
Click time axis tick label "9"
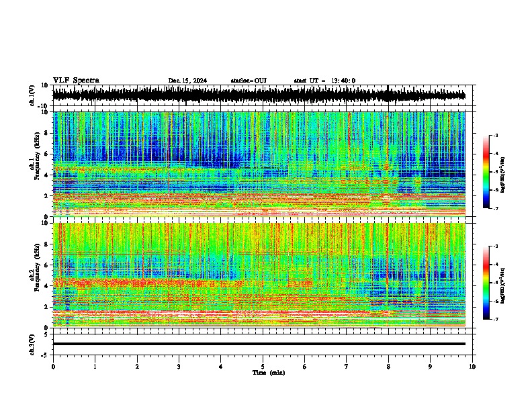[x=430, y=367]
